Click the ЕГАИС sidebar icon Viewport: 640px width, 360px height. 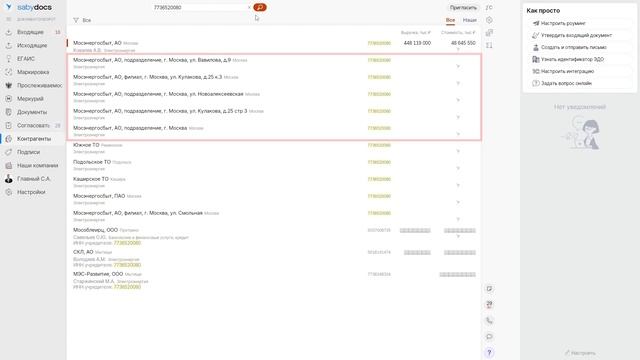pos(9,59)
